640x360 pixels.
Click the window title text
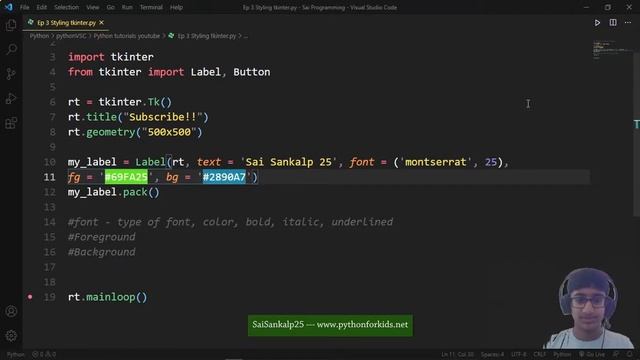click(x=320, y=7)
